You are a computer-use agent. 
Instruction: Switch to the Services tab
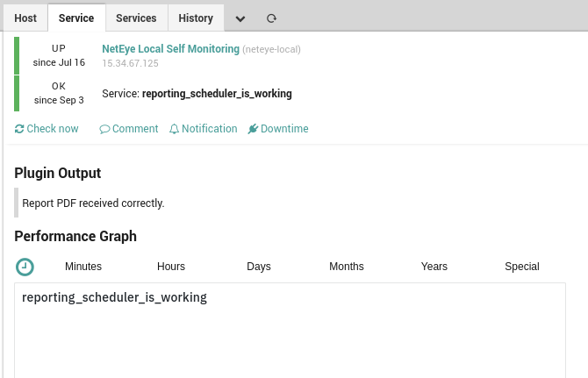point(136,18)
